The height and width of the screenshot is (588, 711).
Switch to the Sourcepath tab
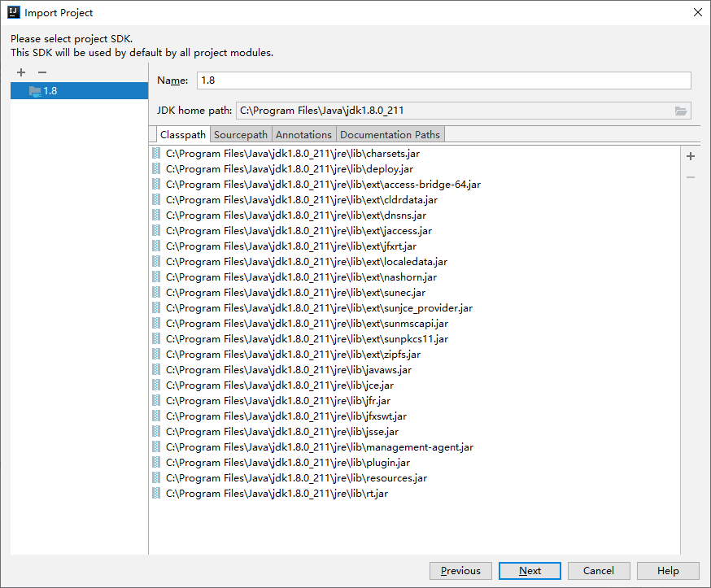(x=240, y=134)
